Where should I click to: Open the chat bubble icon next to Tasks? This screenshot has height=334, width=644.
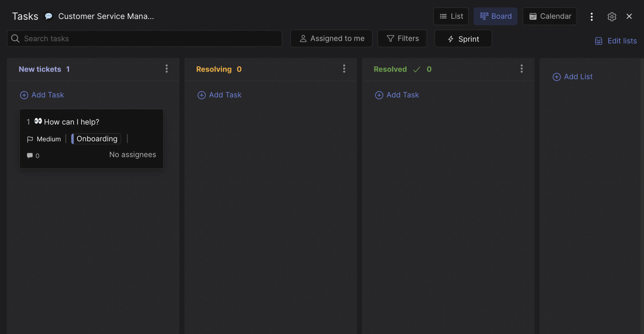48,16
